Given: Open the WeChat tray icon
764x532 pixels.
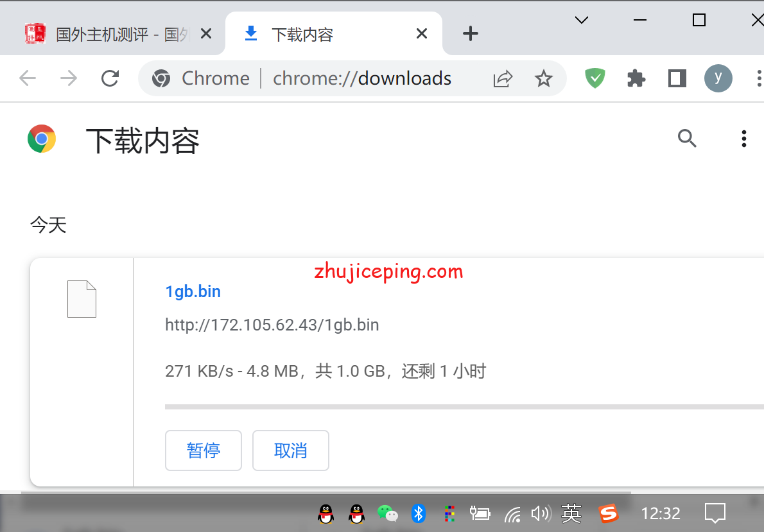Looking at the screenshot, I should tap(388, 513).
